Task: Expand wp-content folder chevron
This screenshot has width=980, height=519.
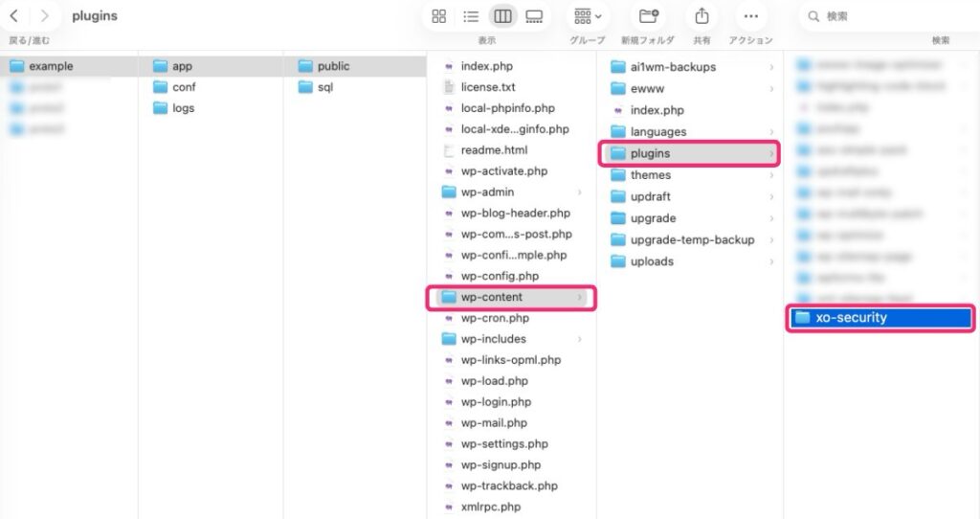Action: [580, 297]
